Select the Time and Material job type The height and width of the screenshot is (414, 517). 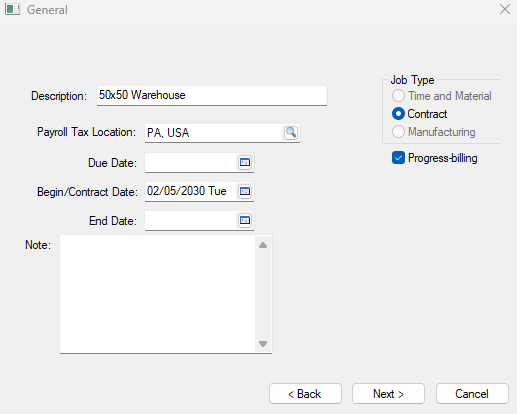(398, 96)
